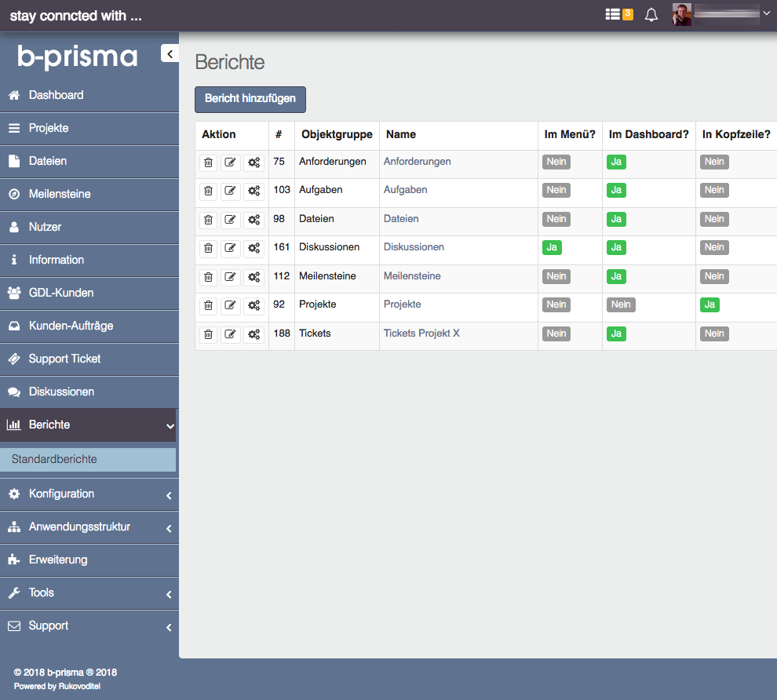Screen dimensions: 777x700
Task: Delete the Tickets Projekt X report
Action: click(x=208, y=334)
